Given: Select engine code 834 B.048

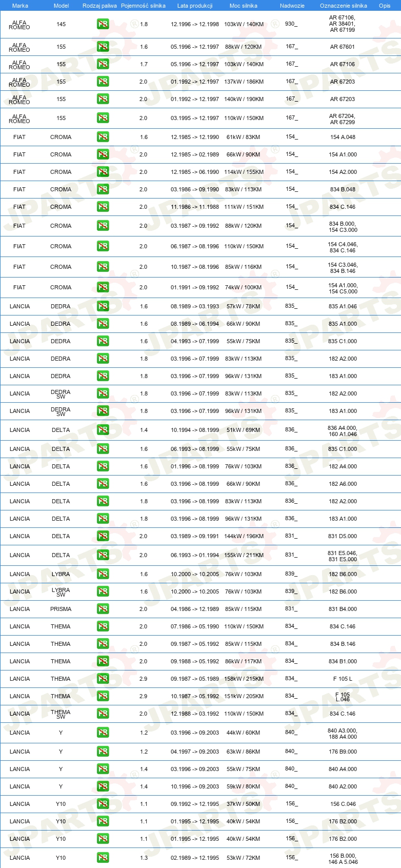Looking at the screenshot, I should (343, 189).
